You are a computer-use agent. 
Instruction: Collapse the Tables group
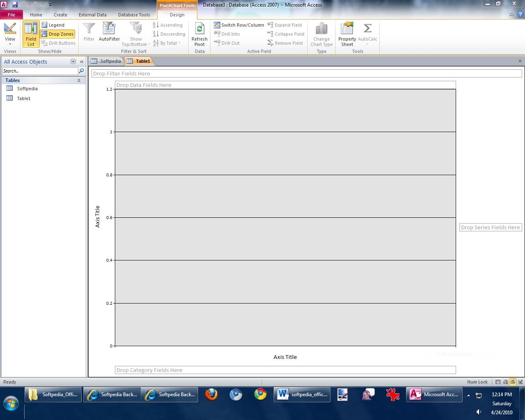pos(79,80)
